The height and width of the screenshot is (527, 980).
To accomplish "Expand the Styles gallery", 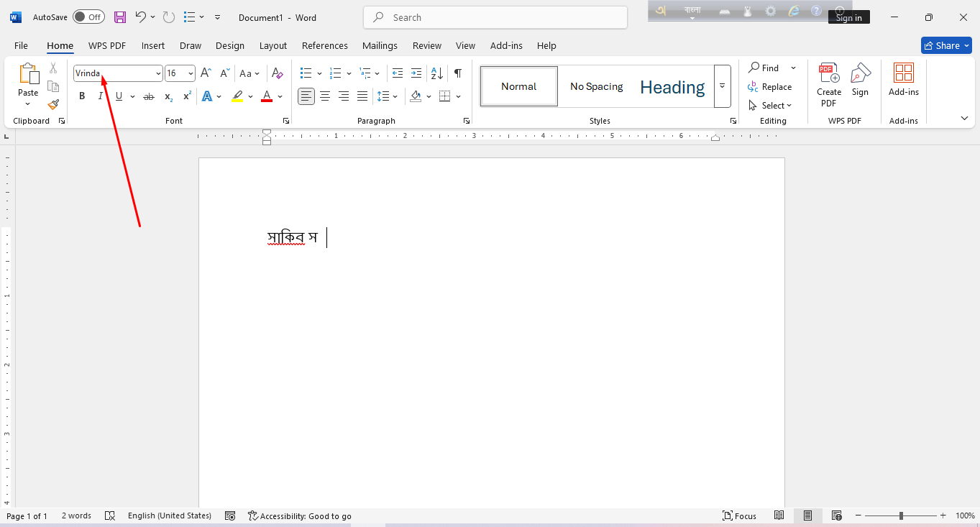I will (x=722, y=86).
